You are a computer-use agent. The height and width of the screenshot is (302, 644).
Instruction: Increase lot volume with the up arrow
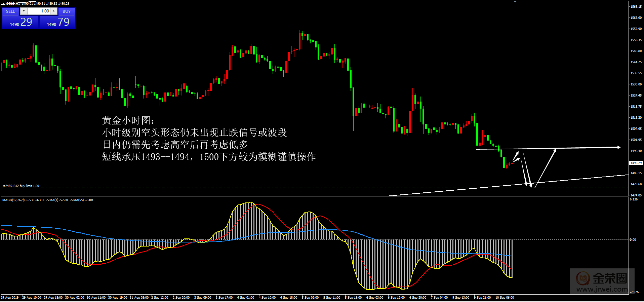(53, 11)
